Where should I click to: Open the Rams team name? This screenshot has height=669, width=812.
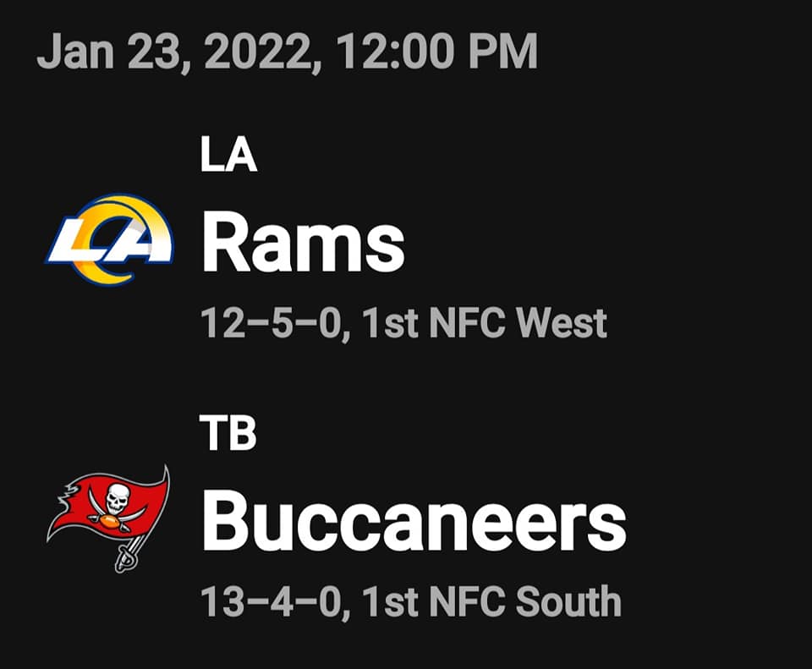pyautogui.click(x=302, y=244)
